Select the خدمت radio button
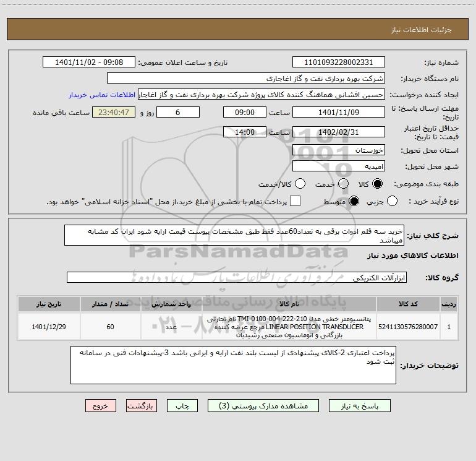The image size is (476, 461). point(343,184)
